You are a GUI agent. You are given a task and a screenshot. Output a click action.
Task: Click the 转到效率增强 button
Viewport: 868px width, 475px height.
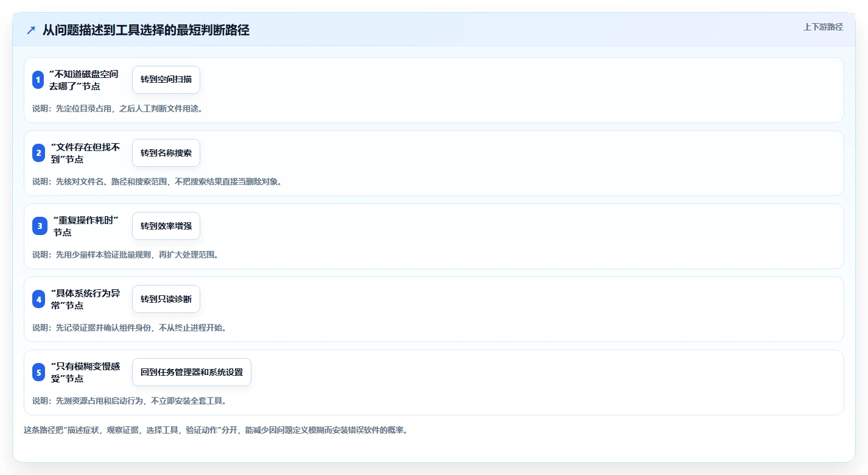click(x=166, y=226)
